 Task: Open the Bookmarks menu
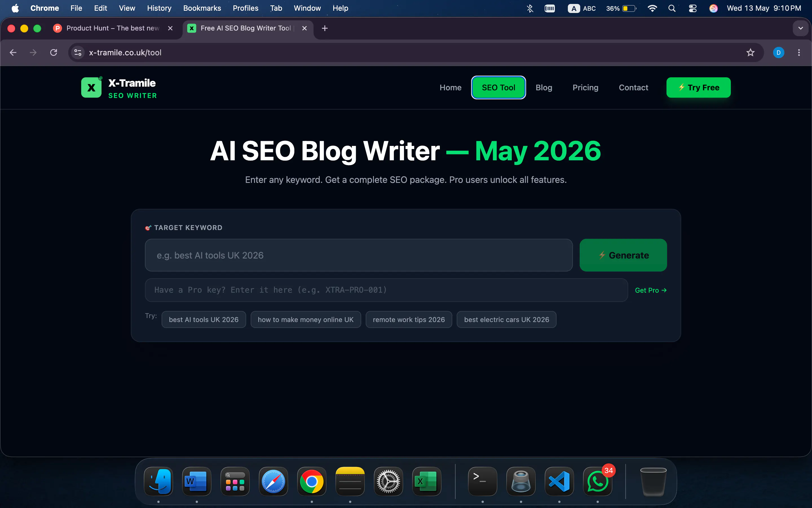[x=202, y=8]
